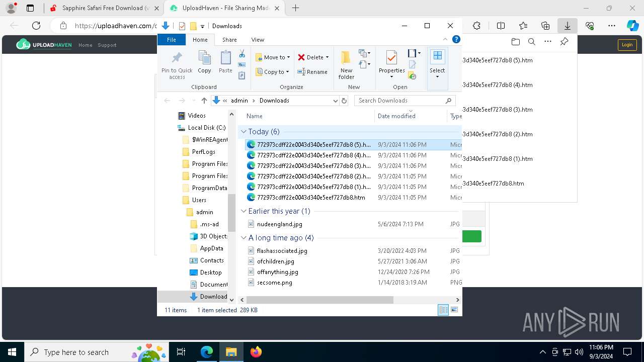The image size is (644, 362).
Task: Click search icon in Edge downloads panel
Action: (x=531, y=42)
